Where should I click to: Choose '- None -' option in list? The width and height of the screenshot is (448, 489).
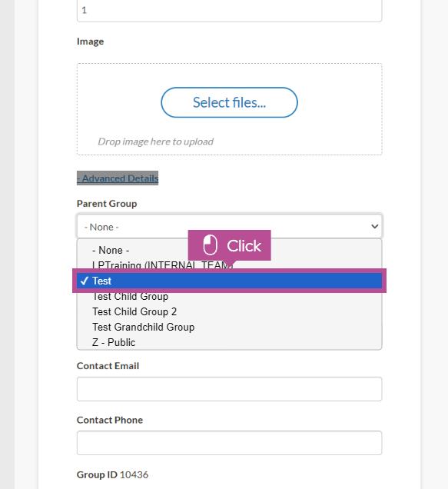229,250
